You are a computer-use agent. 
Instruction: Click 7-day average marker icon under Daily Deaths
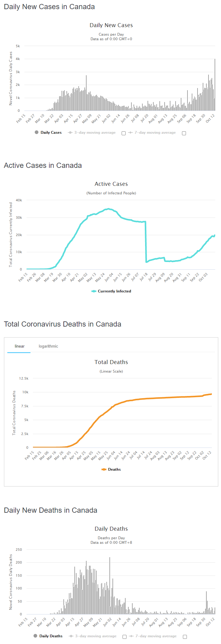[x=131, y=636]
